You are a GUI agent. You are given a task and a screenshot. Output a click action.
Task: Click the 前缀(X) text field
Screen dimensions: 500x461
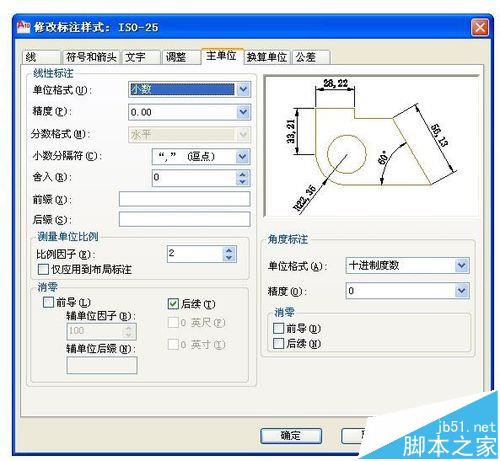pos(185,199)
